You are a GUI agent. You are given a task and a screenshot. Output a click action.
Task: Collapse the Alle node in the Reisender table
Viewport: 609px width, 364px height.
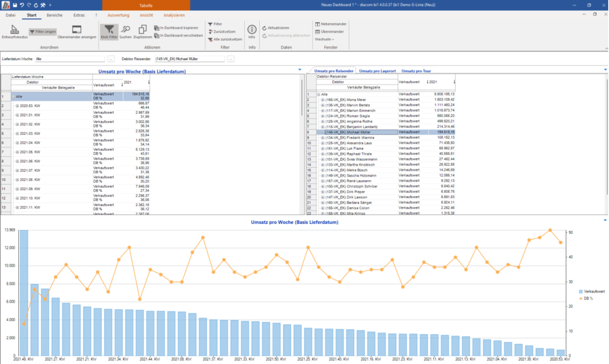(x=319, y=94)
